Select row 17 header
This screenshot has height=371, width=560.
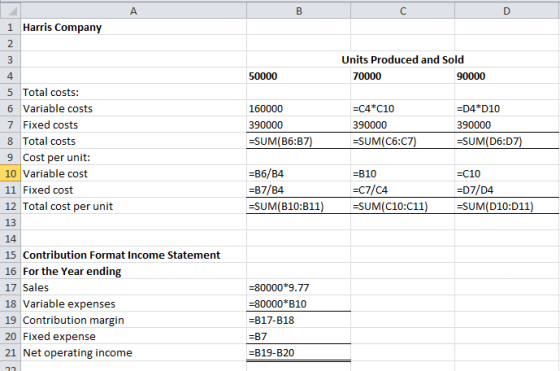click(10, 287)
